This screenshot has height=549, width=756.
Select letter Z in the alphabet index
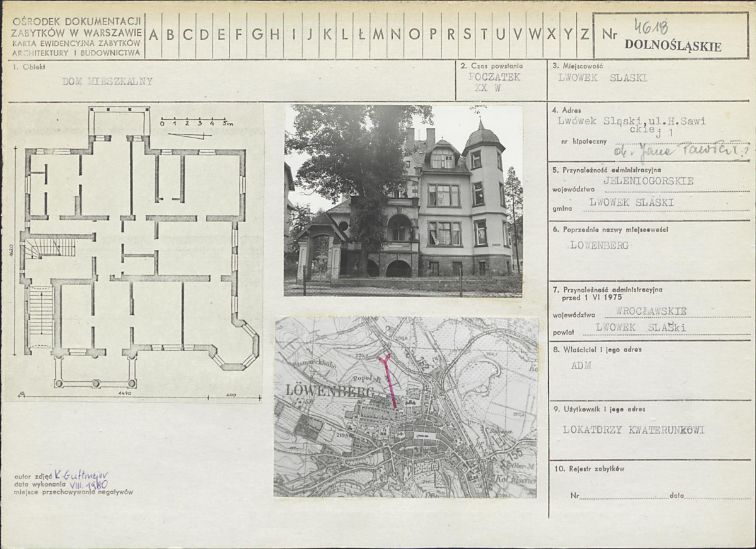point(584,35)
